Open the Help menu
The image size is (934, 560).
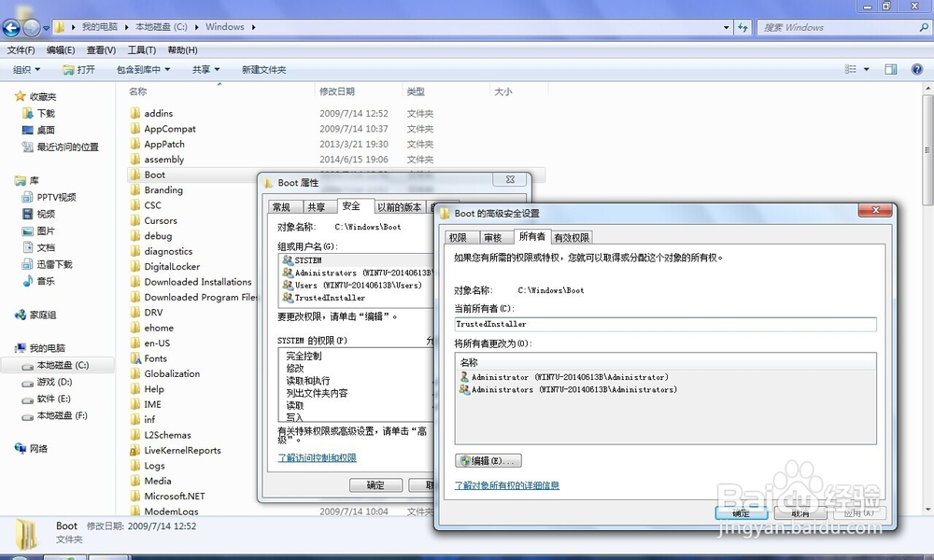(x=182, y=50)
